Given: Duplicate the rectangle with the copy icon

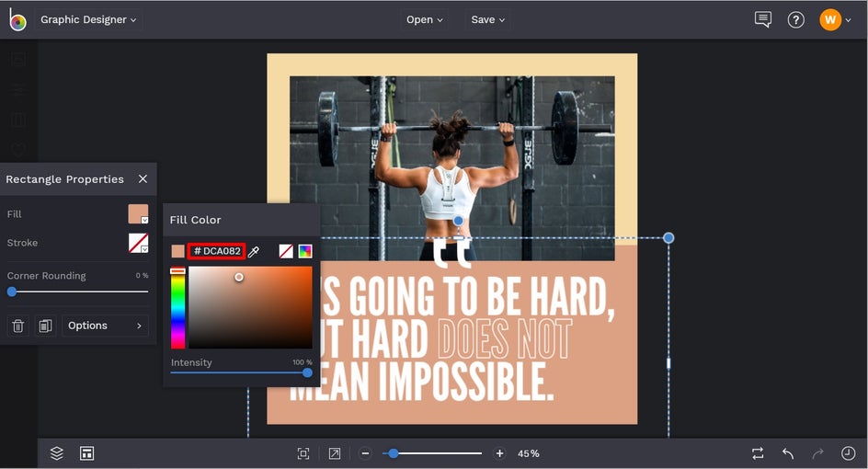Looking at the screenshot, I should point(45,326).
